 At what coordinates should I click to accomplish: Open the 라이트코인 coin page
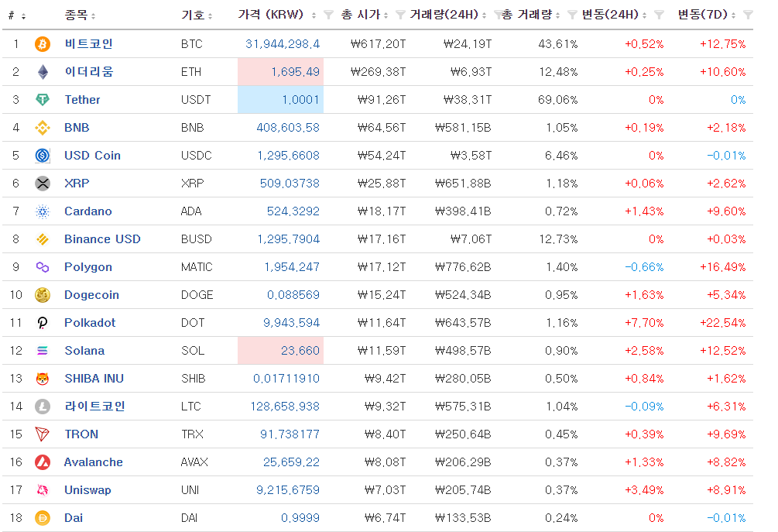coord(94,406)
